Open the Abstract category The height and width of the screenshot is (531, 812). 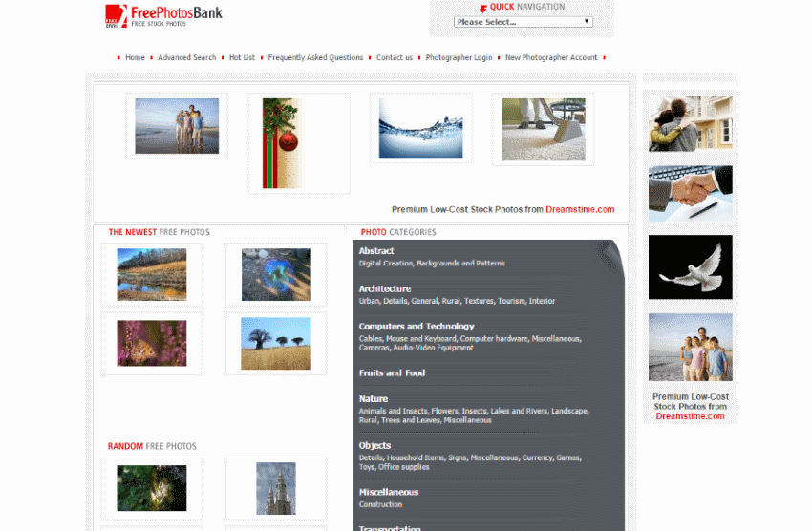pyautogui.click(x=376, y=251)
